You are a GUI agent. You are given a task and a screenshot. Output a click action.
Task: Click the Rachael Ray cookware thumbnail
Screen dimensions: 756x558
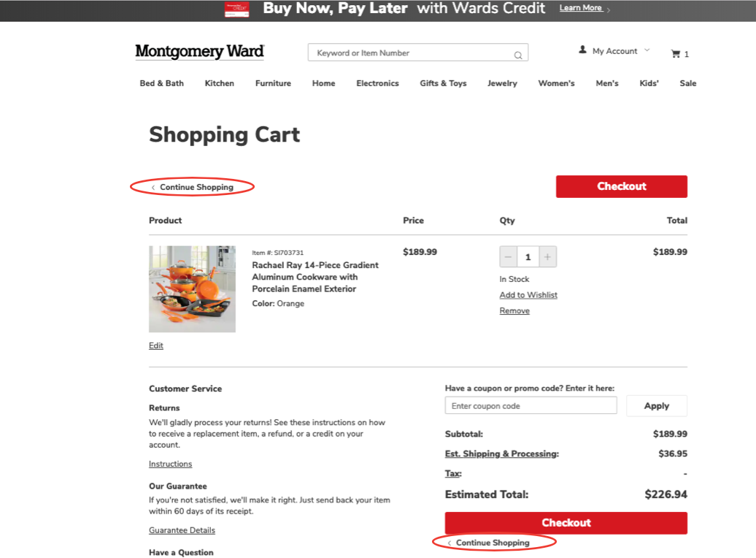point(193,288)
